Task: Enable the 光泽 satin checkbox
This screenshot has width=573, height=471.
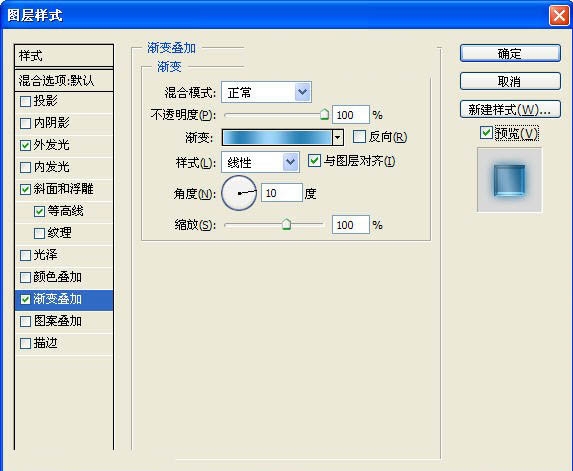Action: point(25,255)
